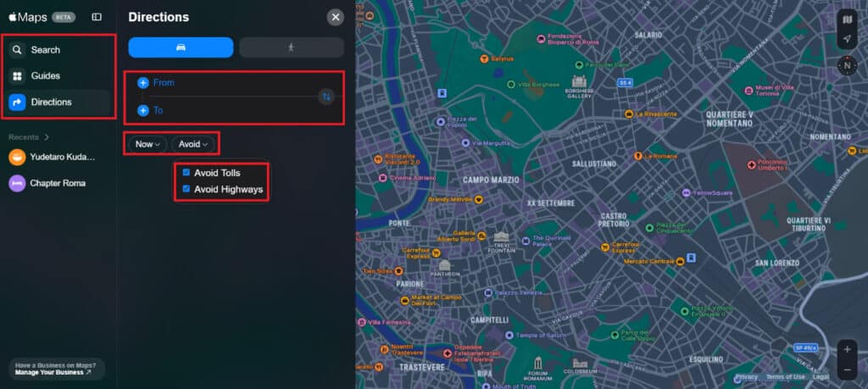Screen dimensions: 868x389
Task: Select the Villa Borghese park pin
Action: click(511, 85)
